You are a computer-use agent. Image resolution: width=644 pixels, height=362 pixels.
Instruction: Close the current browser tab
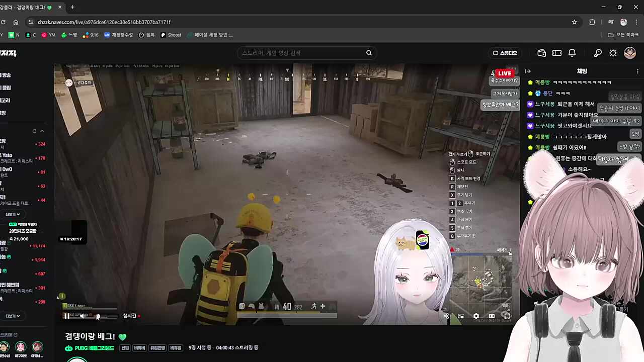pyautogui.click(x=60, y=7)
